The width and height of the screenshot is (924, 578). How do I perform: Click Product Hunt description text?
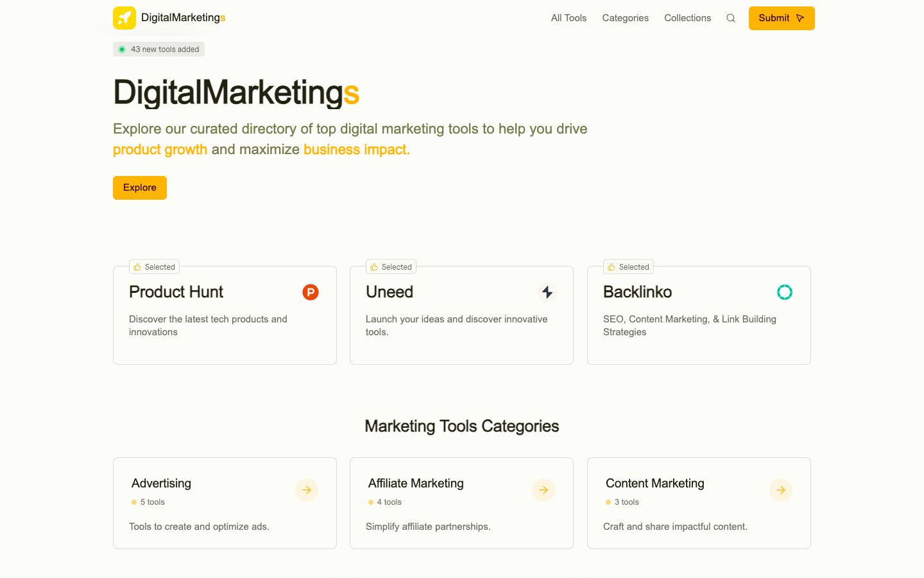coord(208,326)
